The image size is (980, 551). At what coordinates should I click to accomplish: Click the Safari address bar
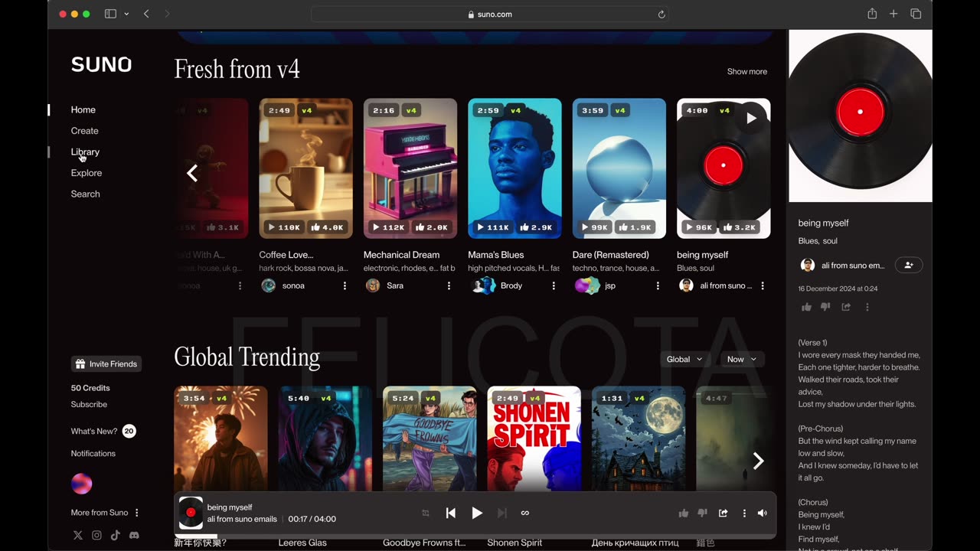click(490, 14)
